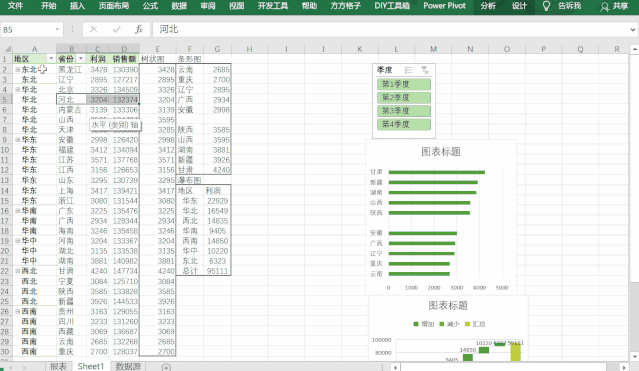Expand the formula bar with chevron
The image size is (639, 371).
coord(632,29)
